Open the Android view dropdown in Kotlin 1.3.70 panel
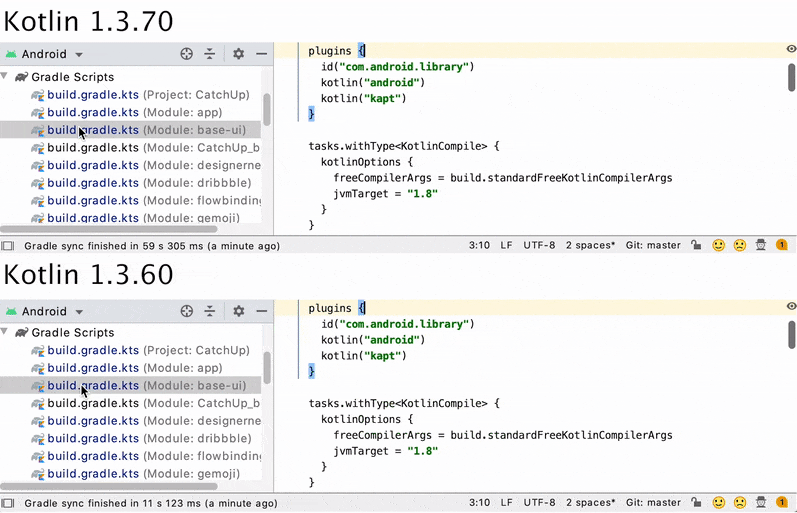The height and width of the screenshot is (513, 797). (79, 54)
